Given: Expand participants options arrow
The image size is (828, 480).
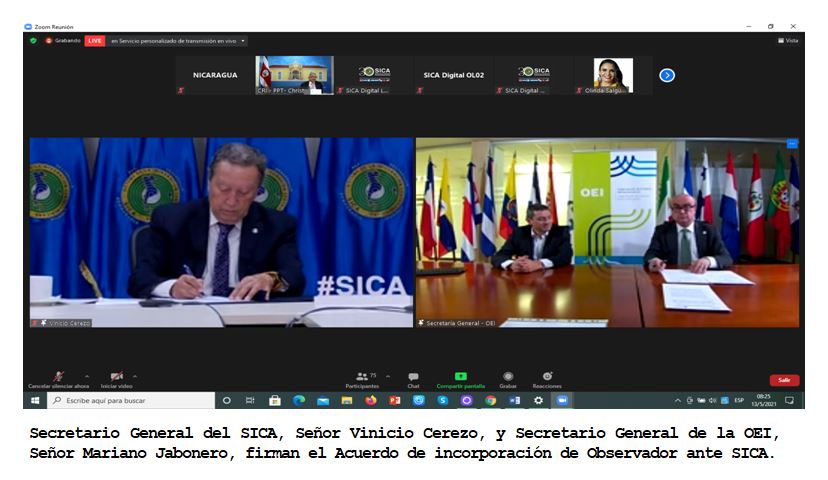Looking at the screenshot, I should coord(388,377).
